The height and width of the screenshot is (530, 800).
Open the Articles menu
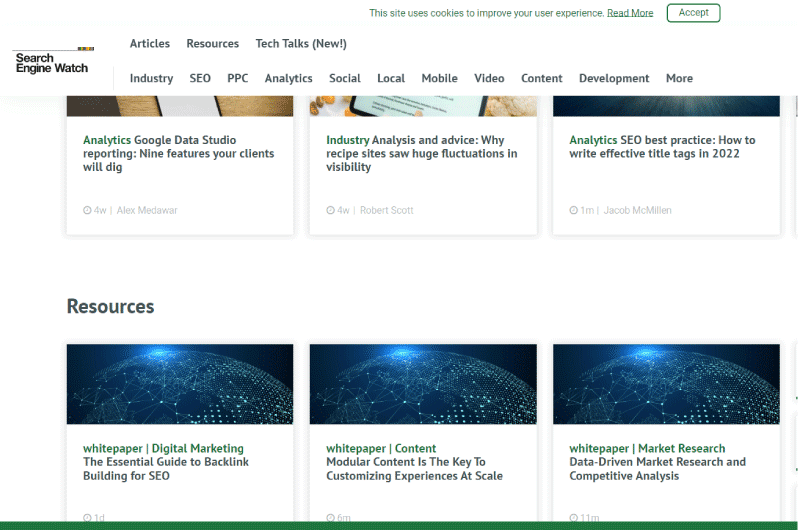coord(149,44)
